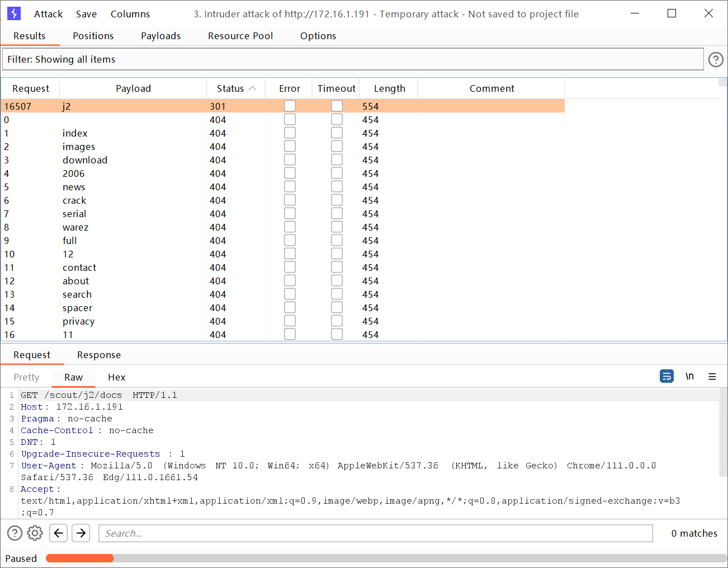This screenshot has height=568, width=728.
Task: Select the row with payload j2
Action: (282, 106)
